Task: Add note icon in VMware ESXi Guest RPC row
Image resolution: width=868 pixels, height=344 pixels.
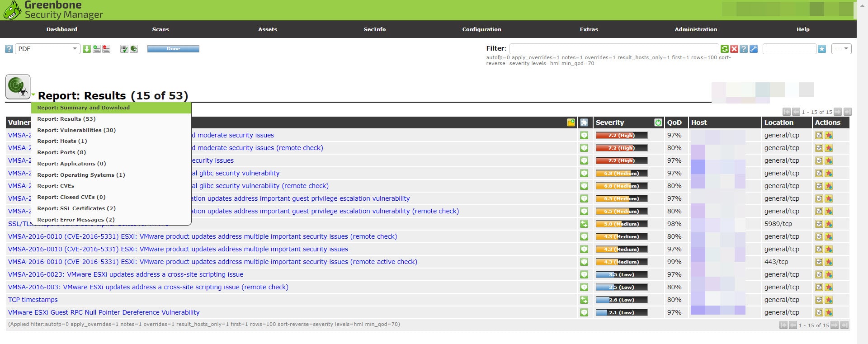Action: (x=819, y=312)
